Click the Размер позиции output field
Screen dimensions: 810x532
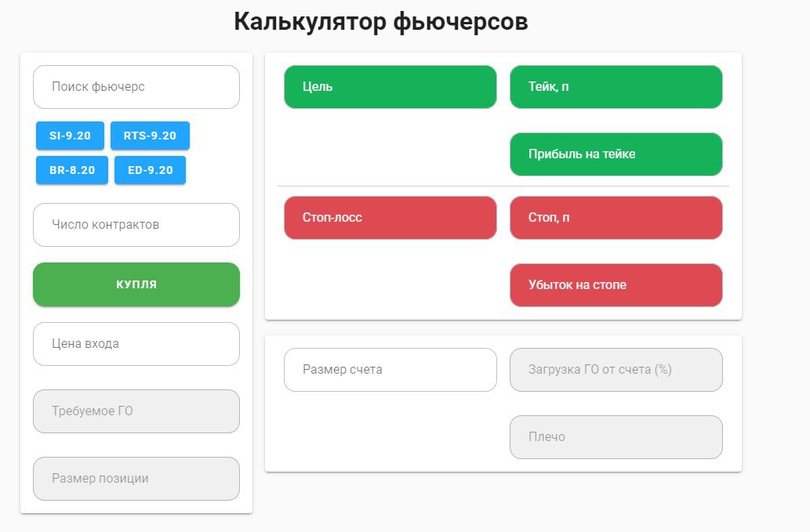click(136, 479)
